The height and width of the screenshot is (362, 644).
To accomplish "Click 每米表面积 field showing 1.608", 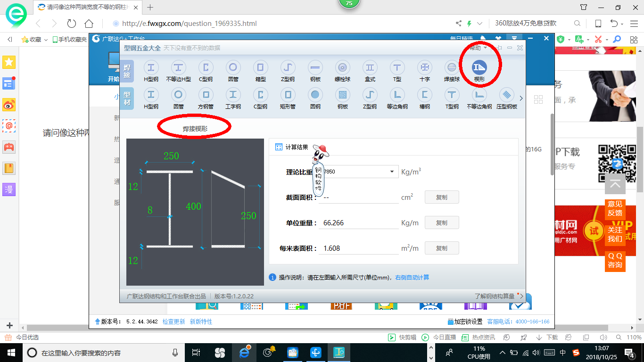I will pos(358,248).
